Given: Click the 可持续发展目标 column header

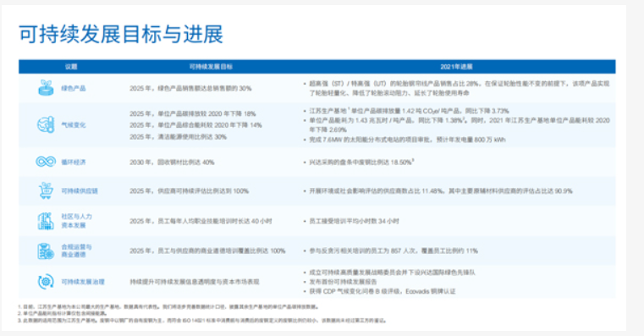Looking at the screenshot, I should click(211, 67).
